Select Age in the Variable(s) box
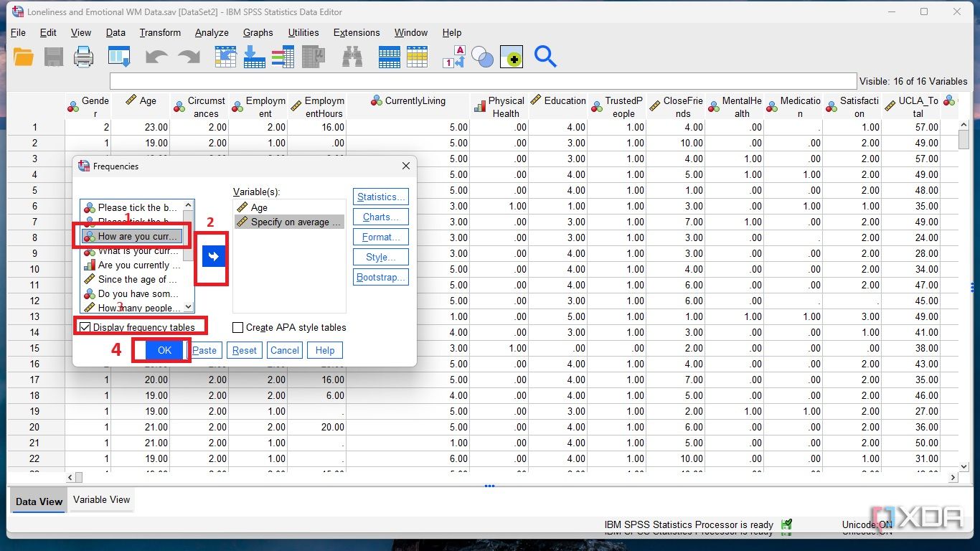 pos(289,207)
